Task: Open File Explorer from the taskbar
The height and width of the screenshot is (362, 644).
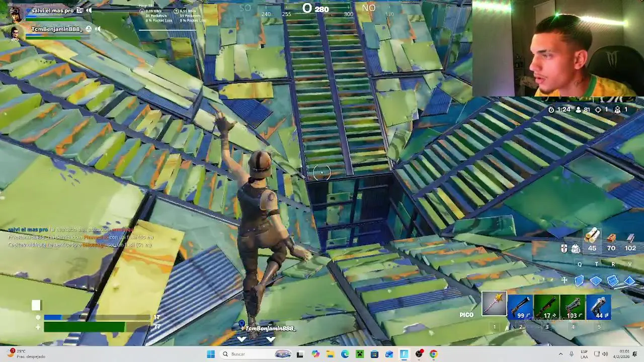Action: click(330, 354)
